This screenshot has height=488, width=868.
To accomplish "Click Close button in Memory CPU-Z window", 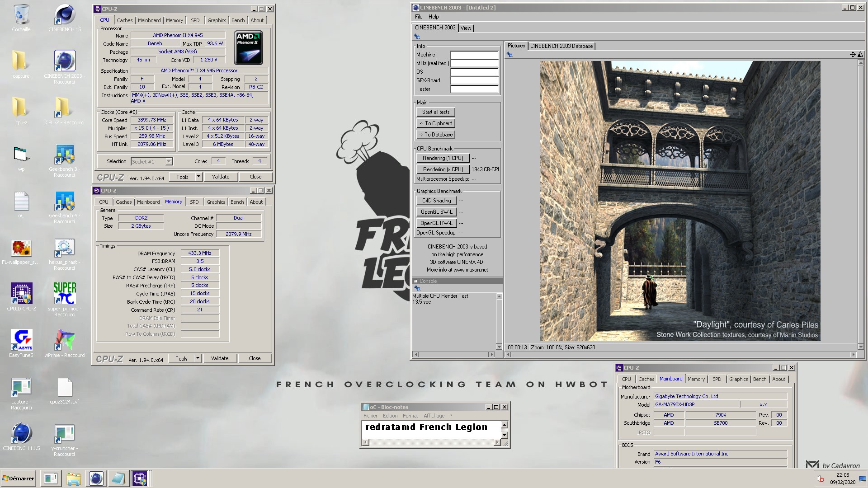I will [255, 358].
